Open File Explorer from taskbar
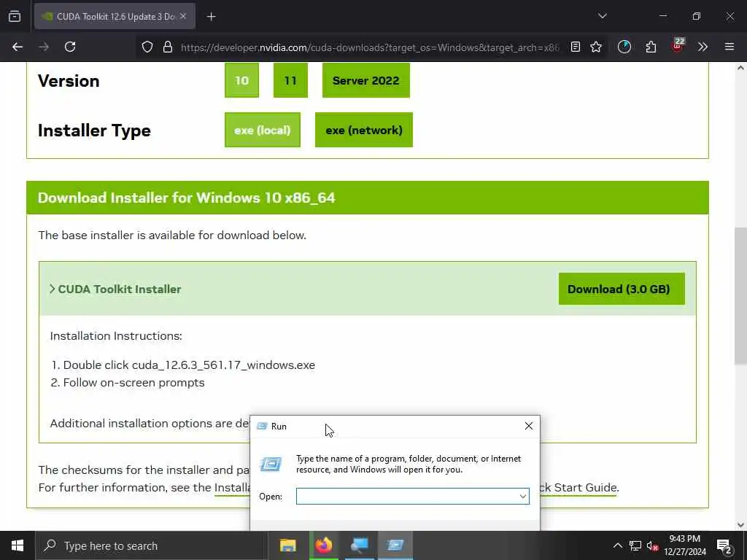The height and width of the screenshot is (560, 747). pos(287,545)
